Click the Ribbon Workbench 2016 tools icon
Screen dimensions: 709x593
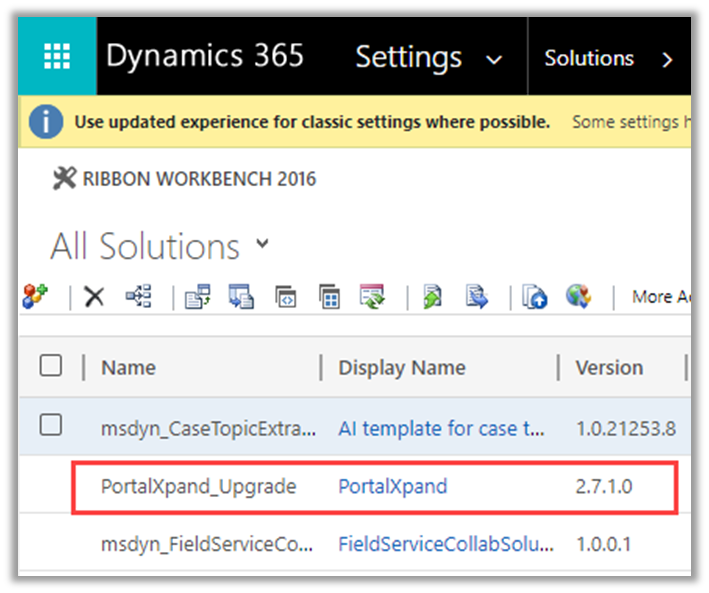coord(64,179)
